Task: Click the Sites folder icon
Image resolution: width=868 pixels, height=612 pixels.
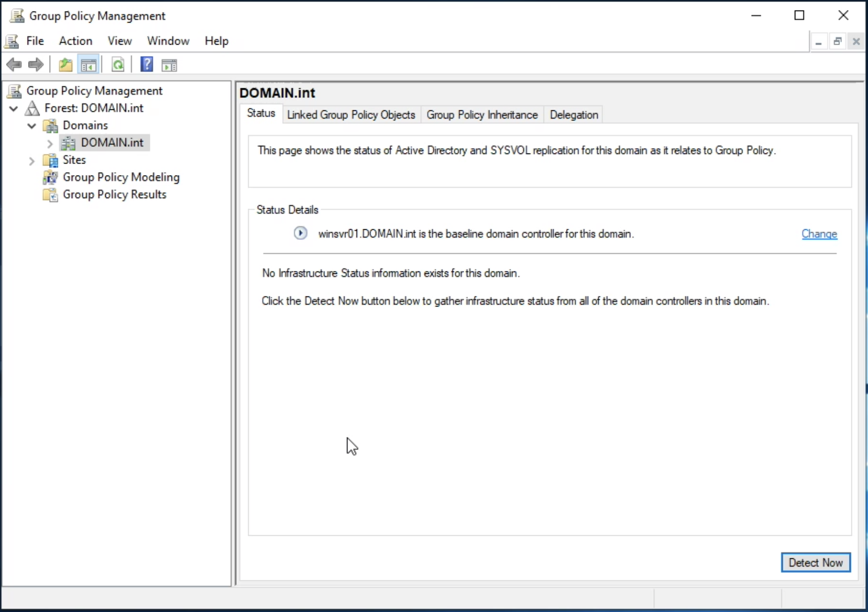Action: click(x=51, y=160)
